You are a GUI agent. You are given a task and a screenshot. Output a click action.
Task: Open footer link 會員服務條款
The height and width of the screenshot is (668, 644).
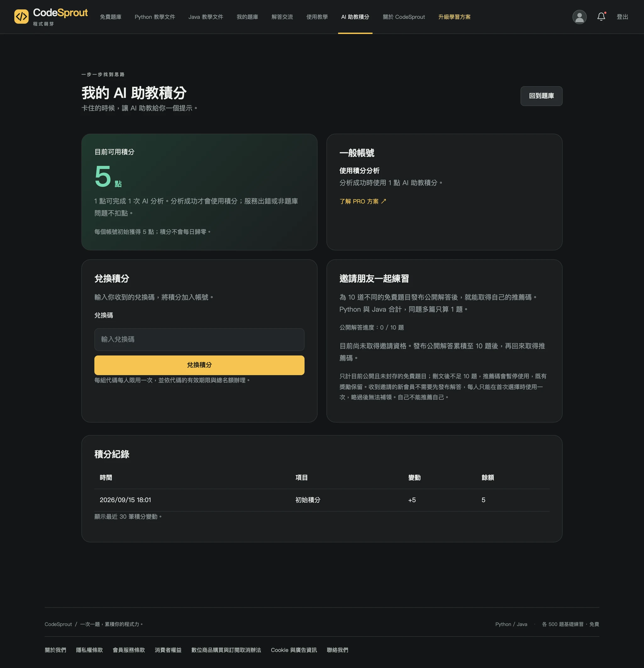[129, 650]
